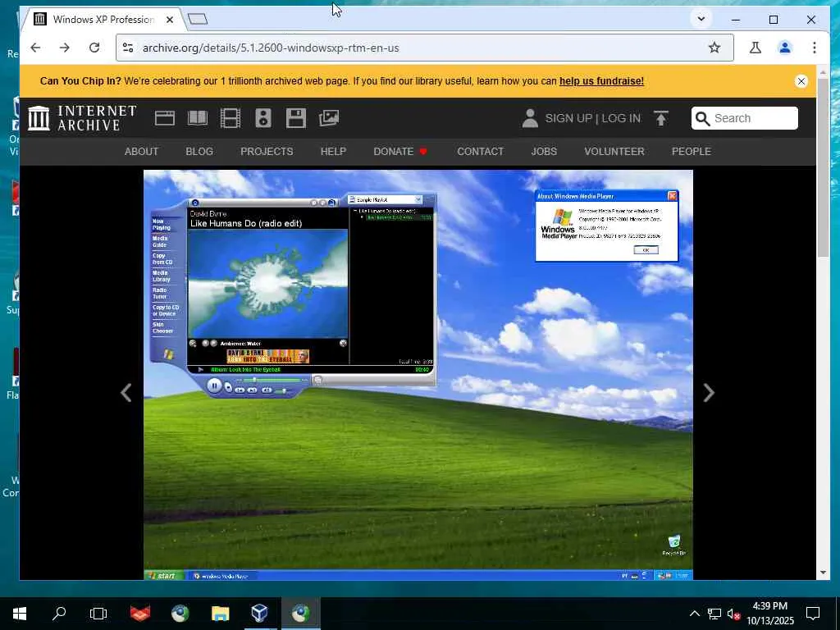840x630 pixels.
Task: Open the red taskbar app icon
Action: (140, 614)
